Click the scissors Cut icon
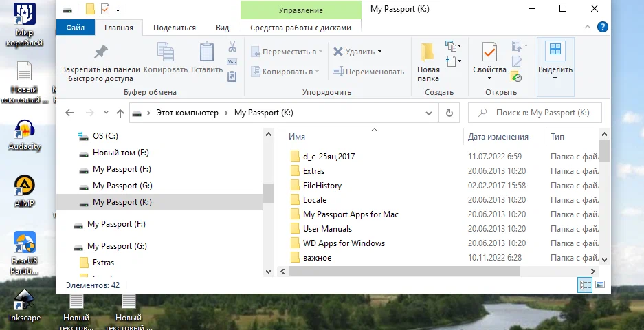Viewport: 644px width, 330px height. pyautogui.click(x=232, y=46)
